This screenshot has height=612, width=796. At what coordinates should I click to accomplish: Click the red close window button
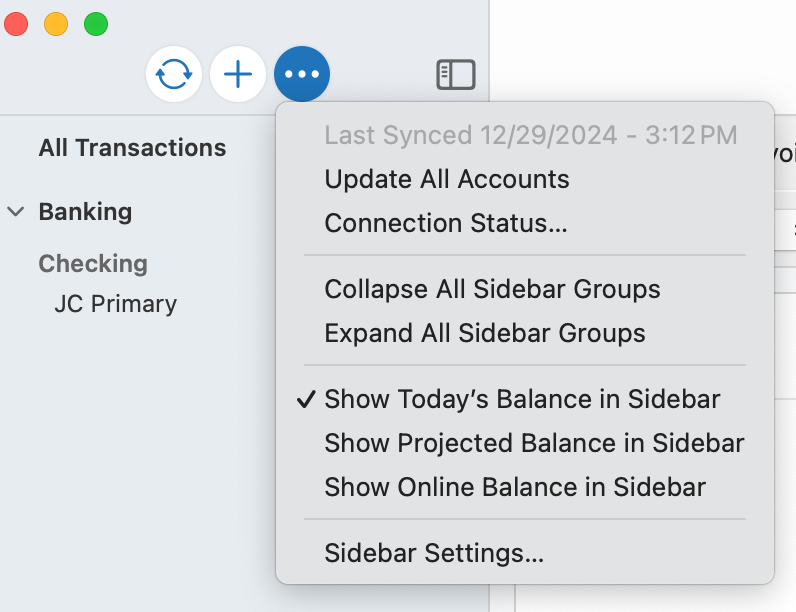click(x=17, y=24)
